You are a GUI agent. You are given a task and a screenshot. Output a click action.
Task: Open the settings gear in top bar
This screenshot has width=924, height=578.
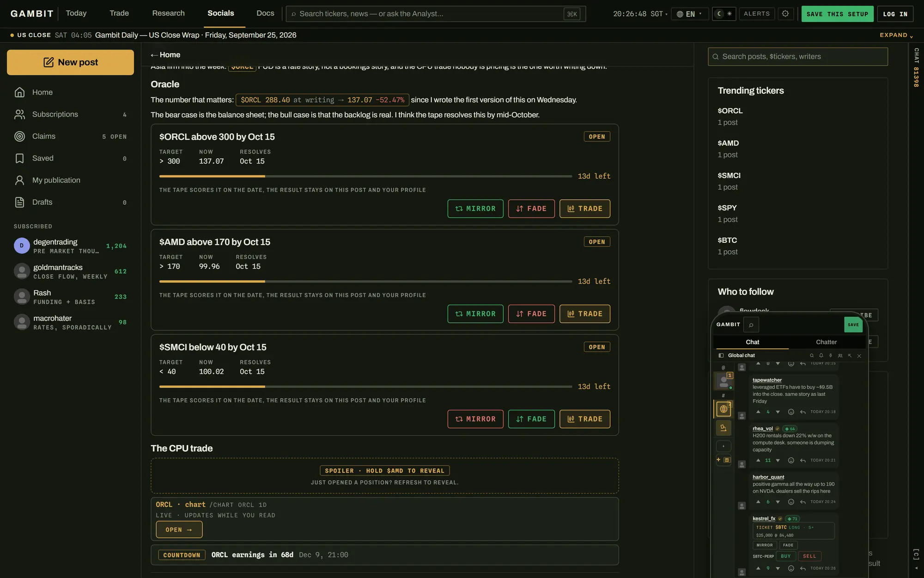pos(785,14)
